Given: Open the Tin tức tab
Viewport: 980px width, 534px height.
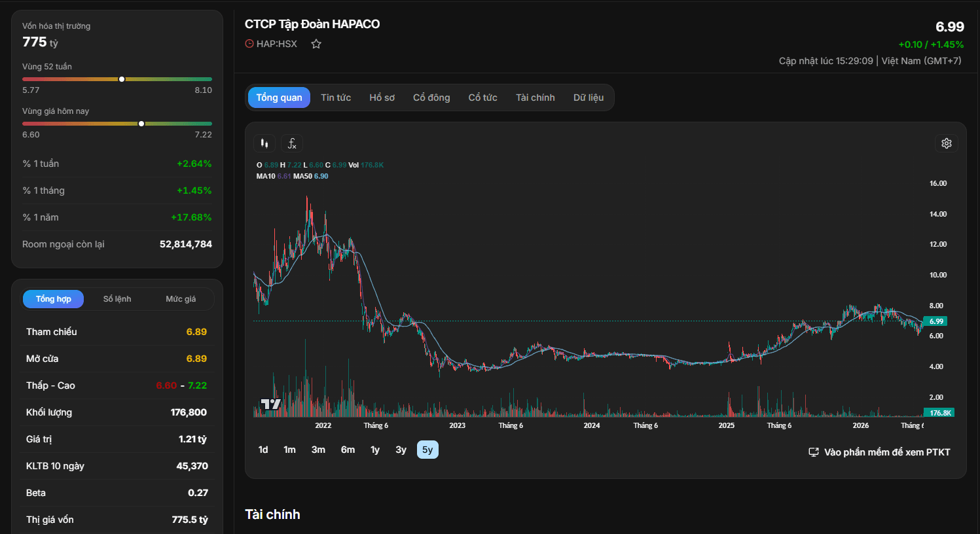Looking at the screenshot, I should (336, 98).
